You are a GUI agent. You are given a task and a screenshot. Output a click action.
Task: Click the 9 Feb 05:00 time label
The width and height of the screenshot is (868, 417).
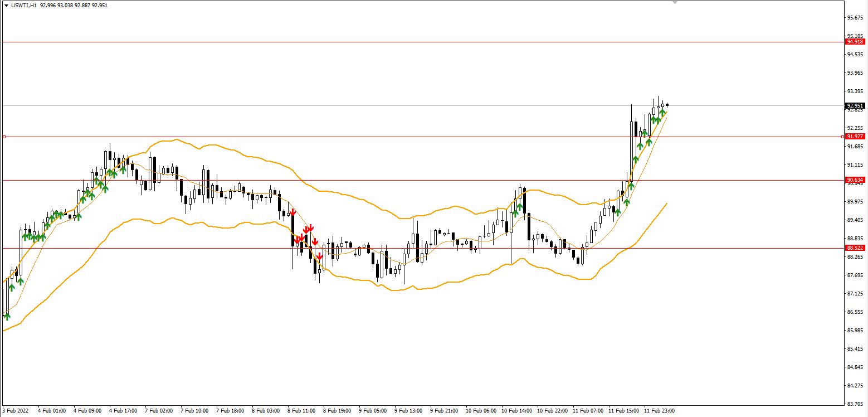[x=373, y=411]
